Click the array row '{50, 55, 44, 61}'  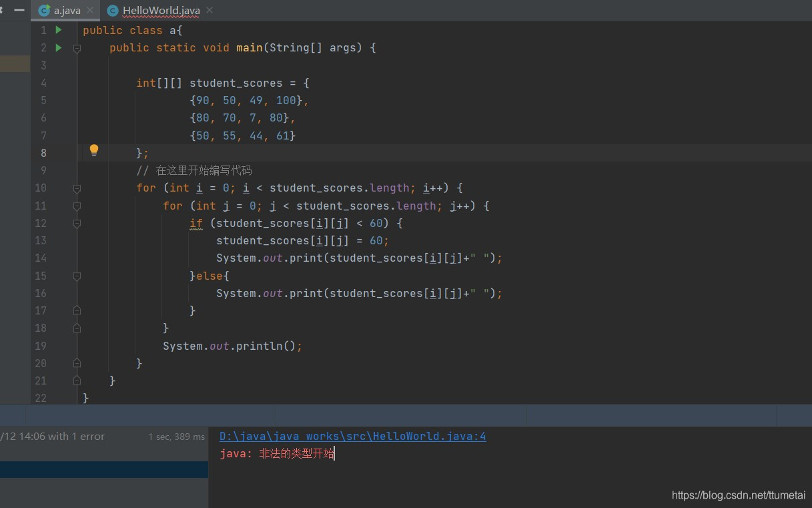click(242, 136)
